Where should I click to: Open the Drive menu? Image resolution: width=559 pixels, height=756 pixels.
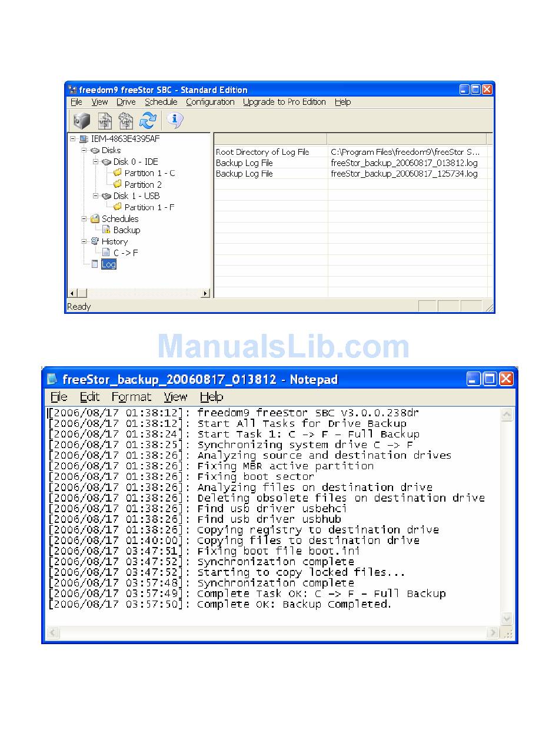pyautogui.click(x=126, y=102)
